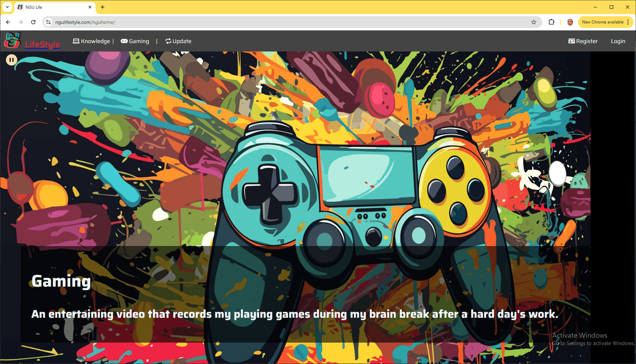636x364 pixels.
Task: Select the NGU Life browser tab
Action: pyautogui.click(x=55, y=7)
